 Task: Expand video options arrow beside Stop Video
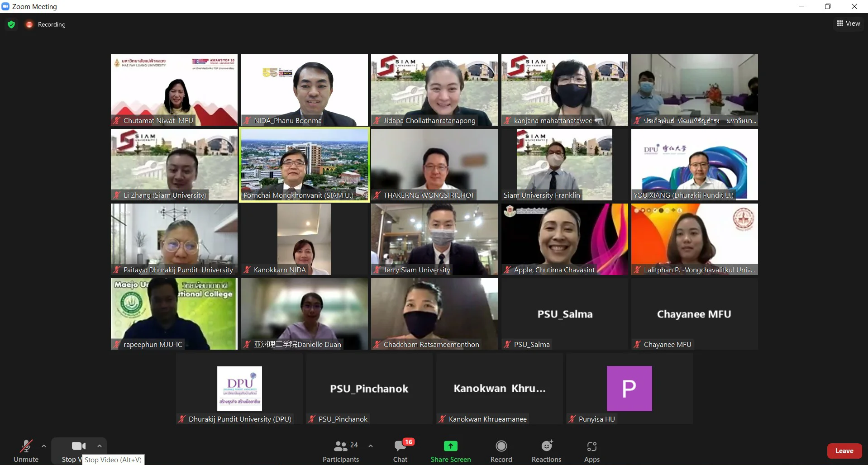(100, 446)
